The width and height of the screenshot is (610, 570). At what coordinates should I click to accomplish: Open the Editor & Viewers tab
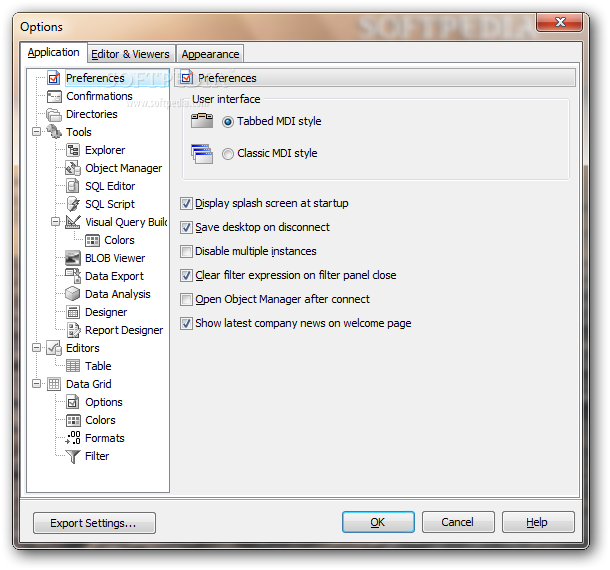[x=131, y=54]
